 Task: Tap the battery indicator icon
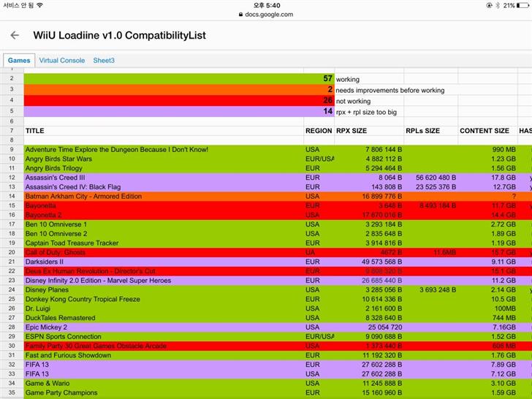[522, 5]
